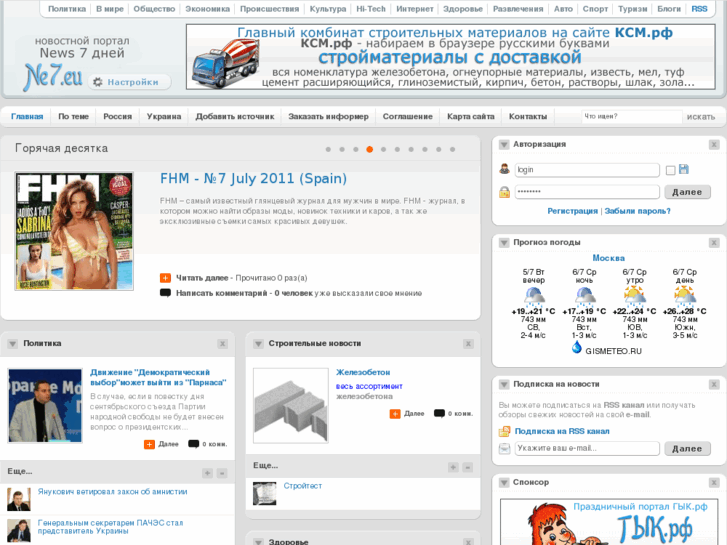Click the КСМ.рф строительные материалы banner

(451, 57)
